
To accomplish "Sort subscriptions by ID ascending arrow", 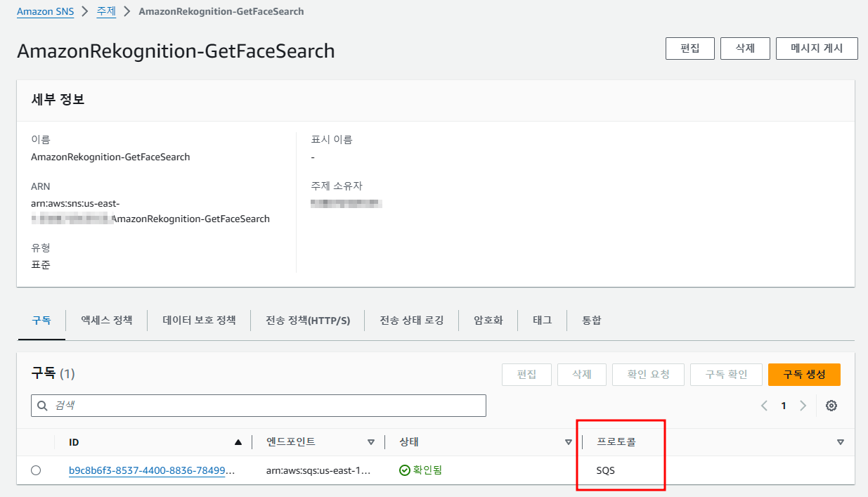I will click(x=238, y=442).
